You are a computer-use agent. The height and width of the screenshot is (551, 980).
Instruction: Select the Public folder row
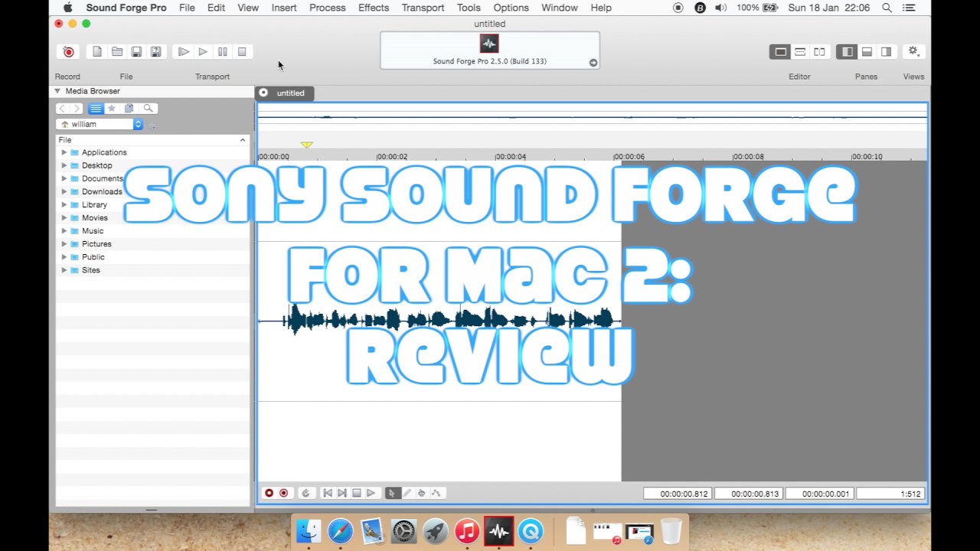click(152, 257)
